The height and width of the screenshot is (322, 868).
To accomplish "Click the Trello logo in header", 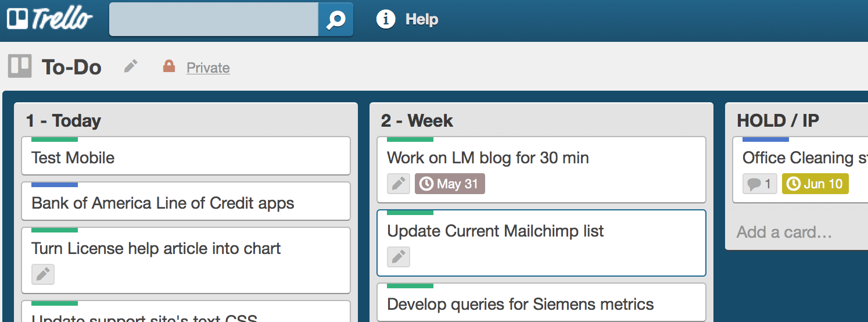I will 49,19.
